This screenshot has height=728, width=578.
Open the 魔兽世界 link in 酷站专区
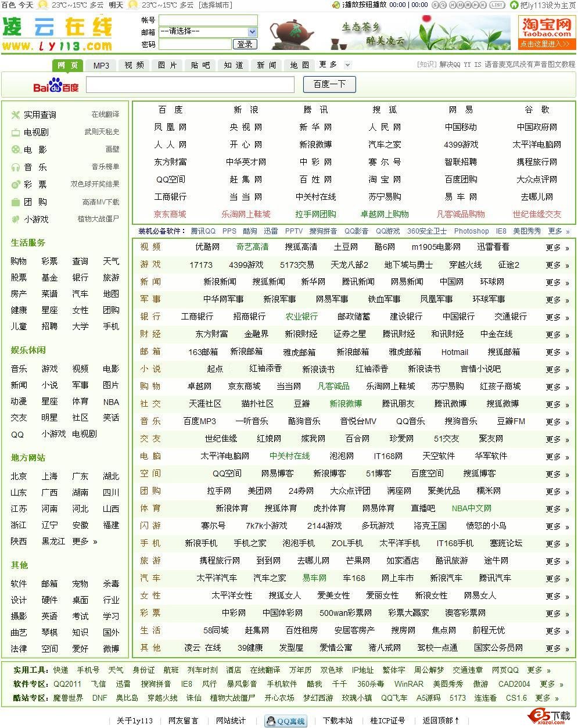[x=68, y=698]
